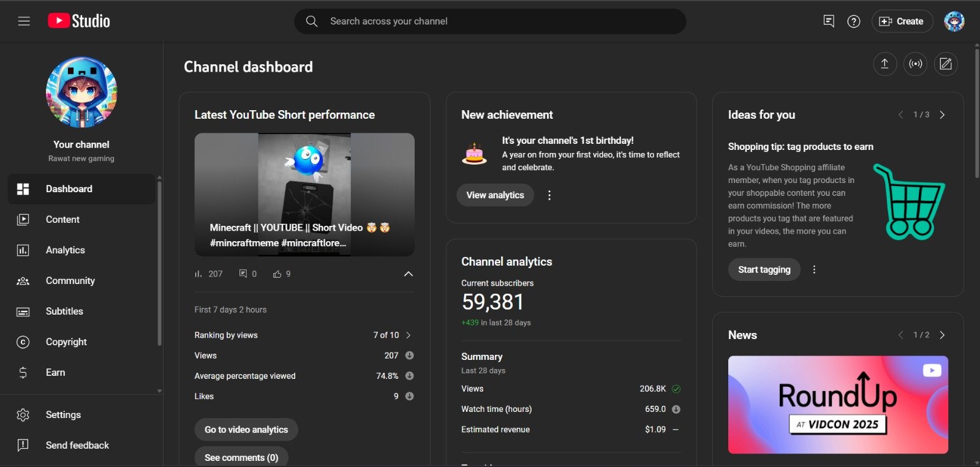Viewport: 980px width, 467px height.
Task: Go to next item in News card
Action: point(942,335)
